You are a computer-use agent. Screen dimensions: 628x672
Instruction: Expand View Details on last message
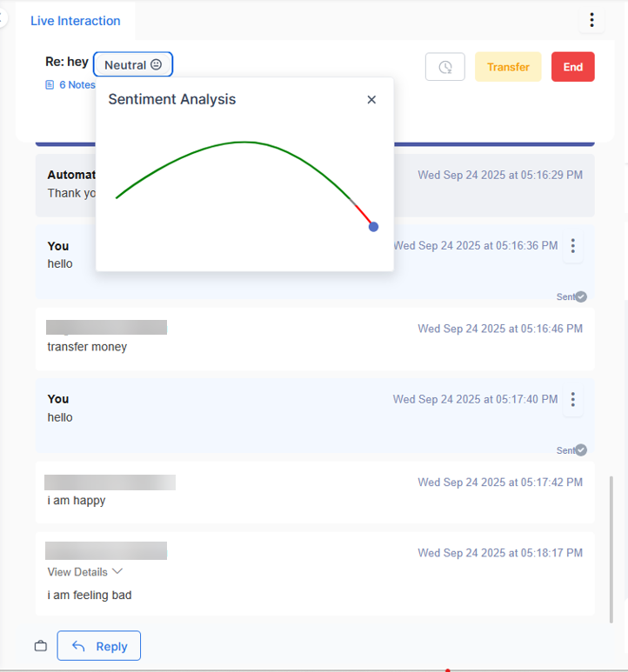tap(77, 572)
